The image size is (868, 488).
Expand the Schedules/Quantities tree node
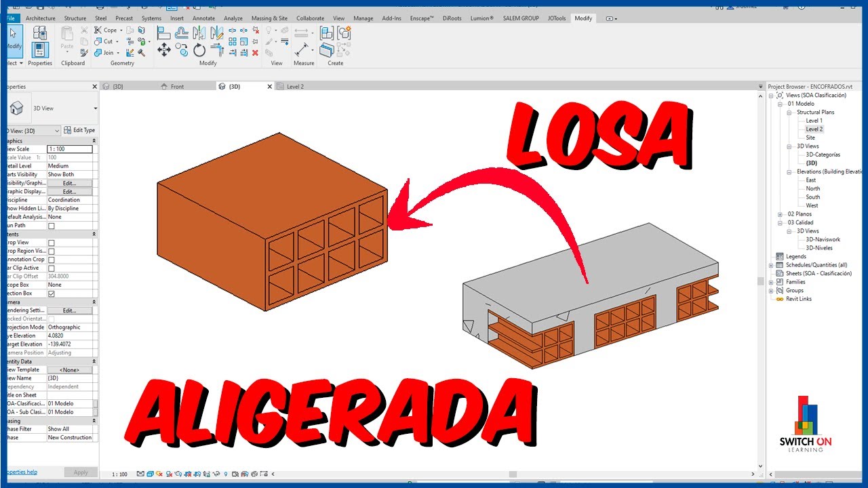771,265
